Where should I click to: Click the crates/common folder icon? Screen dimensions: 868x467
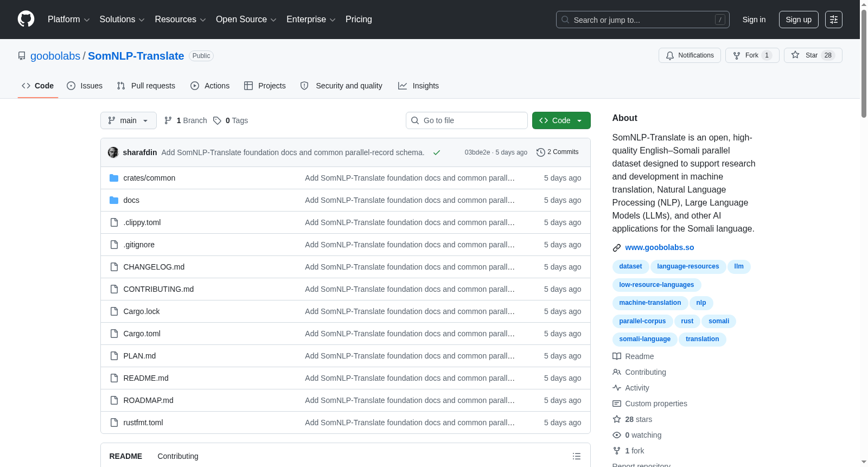114,178
